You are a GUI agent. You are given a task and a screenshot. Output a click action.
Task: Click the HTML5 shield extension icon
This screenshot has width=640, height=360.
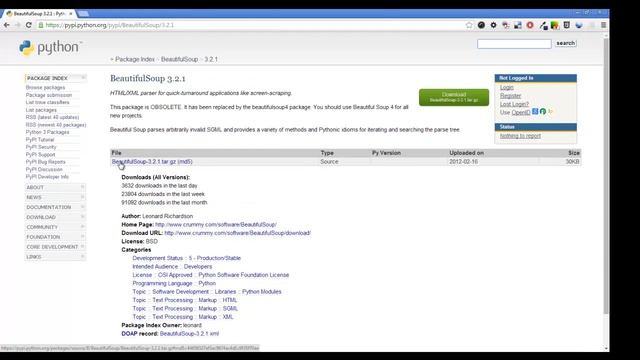tap(567, 25)
